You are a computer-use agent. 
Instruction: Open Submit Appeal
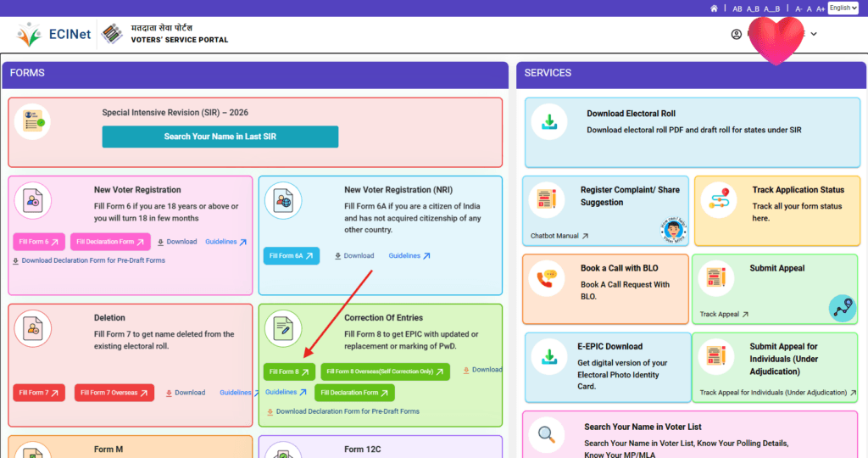click(x=776, y=268)
